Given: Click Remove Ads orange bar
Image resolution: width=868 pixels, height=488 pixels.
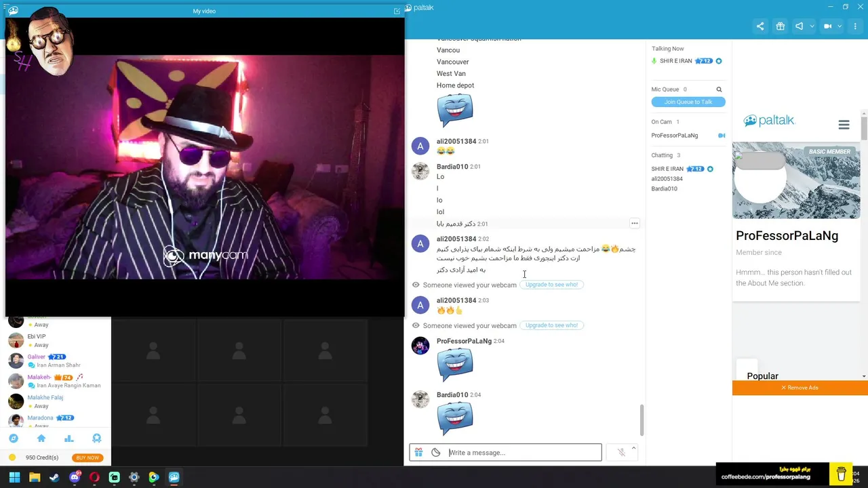Looking at the screenshot, I should click(800, 388).
